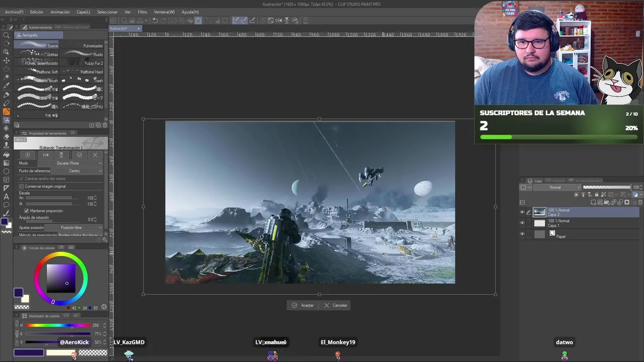Screen dimensions: 644x362
Task: Click the layer opacity stepper arrows
Action: coord(641,188)
